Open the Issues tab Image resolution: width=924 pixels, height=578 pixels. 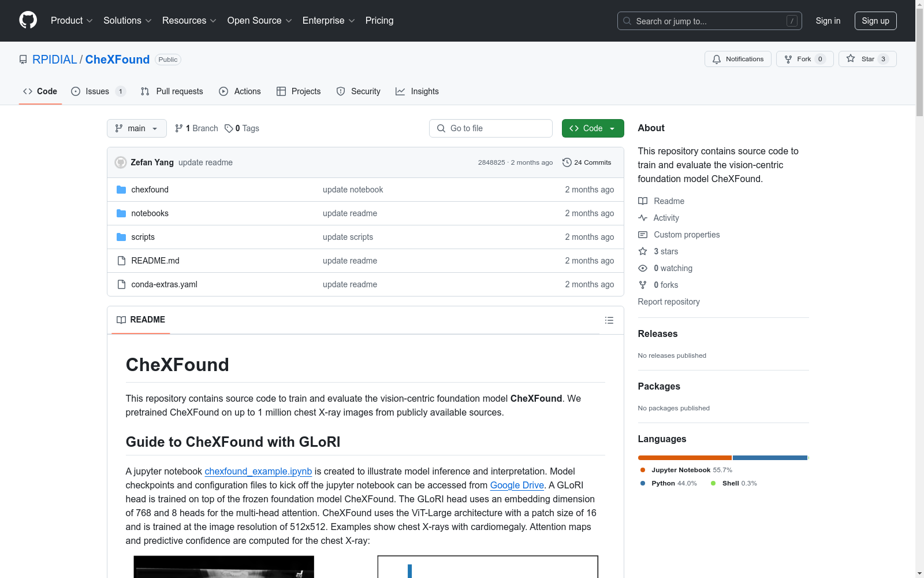click(98, 91)
